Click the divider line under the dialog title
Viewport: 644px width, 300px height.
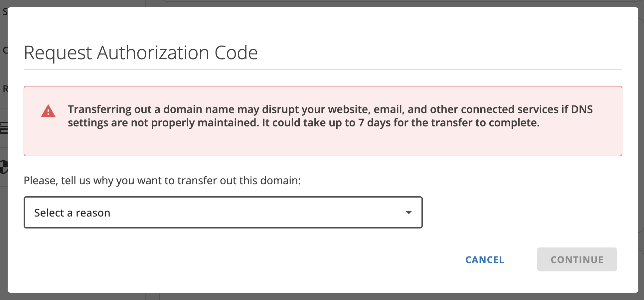click(323, 70)
